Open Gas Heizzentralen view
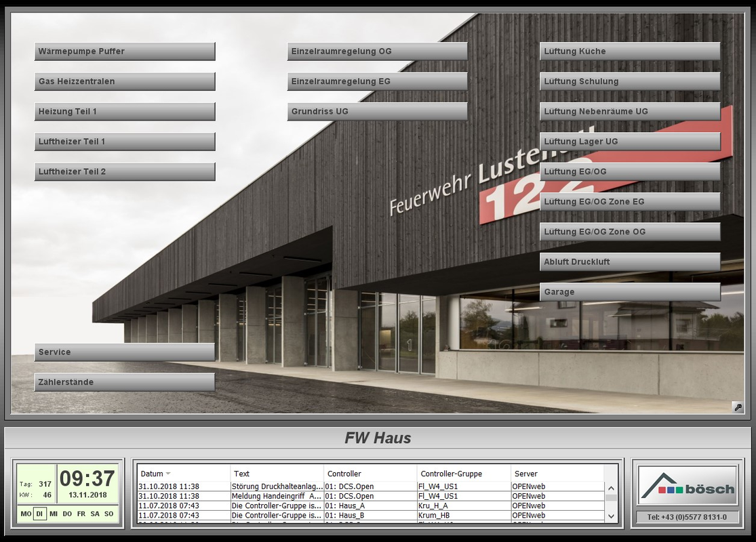Image resolution: width=756 pixels, height=542 pixels. coord(125,81)
